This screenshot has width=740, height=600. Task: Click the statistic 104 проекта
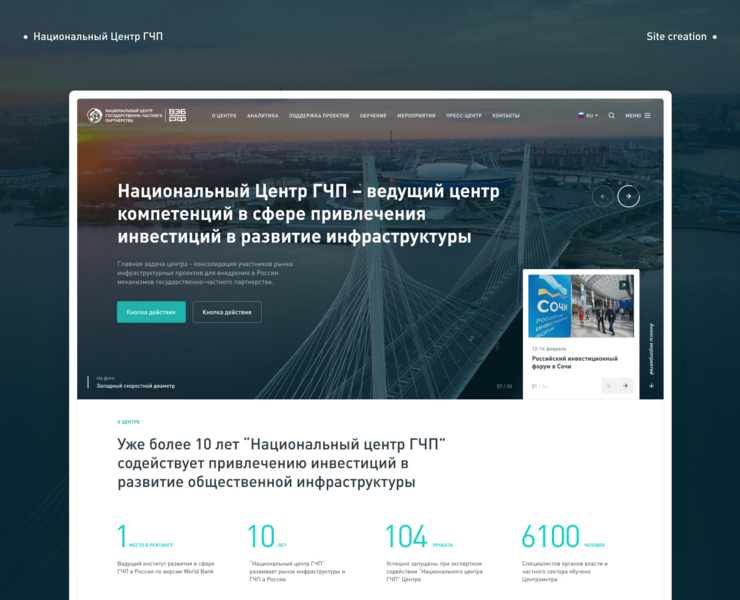[419, 537]
